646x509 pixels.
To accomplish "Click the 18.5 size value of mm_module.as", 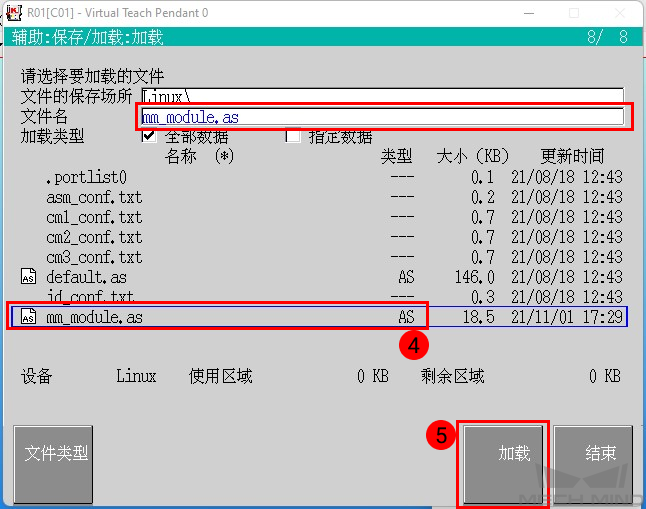I will tap(478, 317).
